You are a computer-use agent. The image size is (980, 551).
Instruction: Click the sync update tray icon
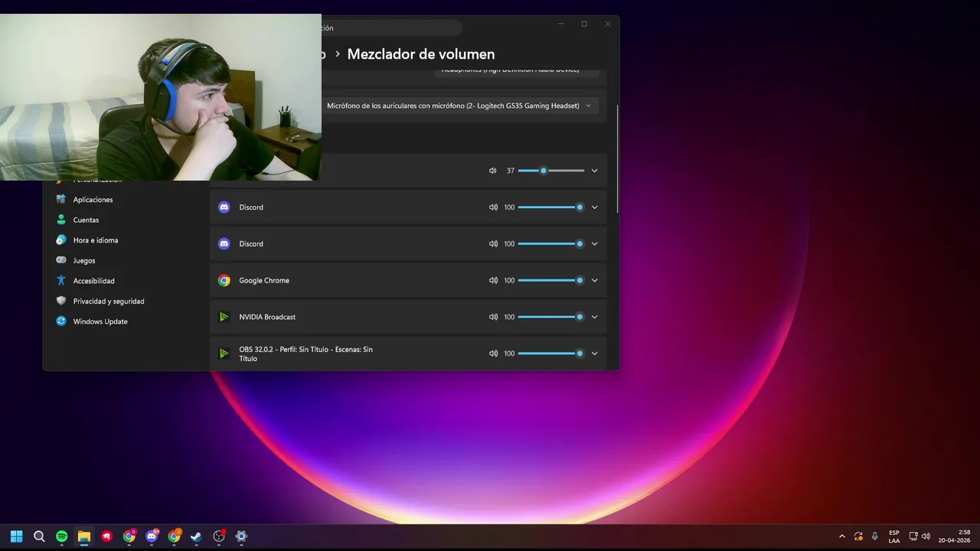859,536
